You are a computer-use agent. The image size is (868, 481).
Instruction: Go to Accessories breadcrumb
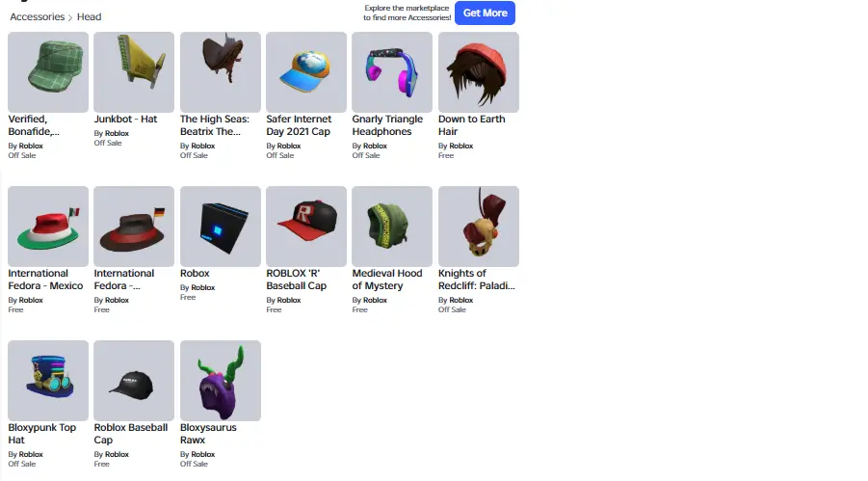(x=37, y=16)
